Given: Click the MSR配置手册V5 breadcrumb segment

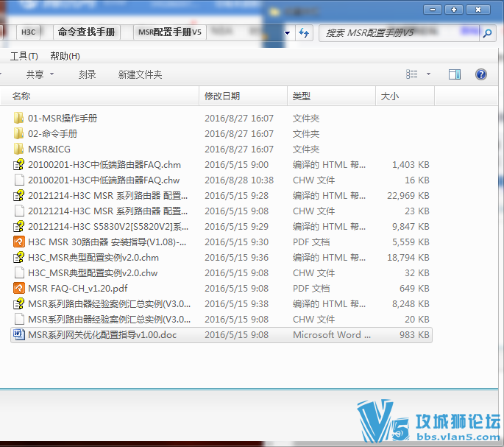Looking at the screenshot, I should (x=170, y=32).
